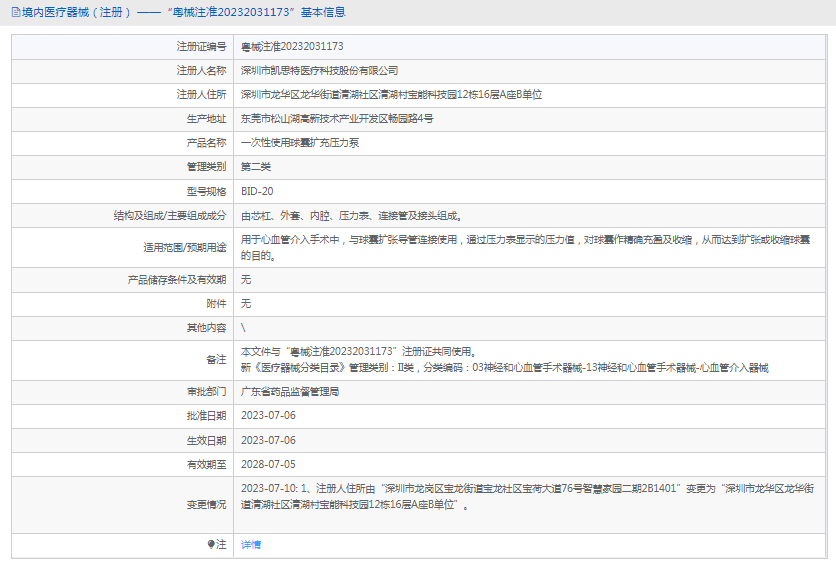This screenshot has height=562, width=836.
Task: Click management category value 第二类
Action: 256,167
